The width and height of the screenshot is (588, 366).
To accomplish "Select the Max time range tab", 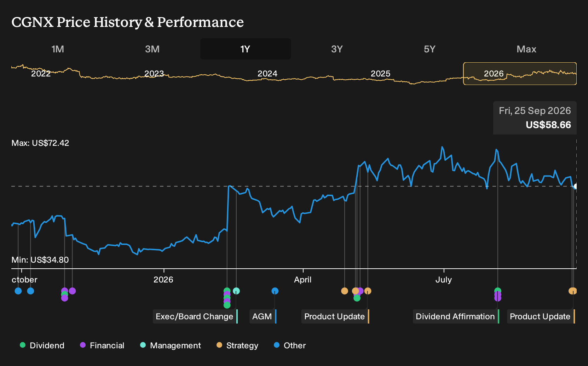I will [x=526, y=49].
